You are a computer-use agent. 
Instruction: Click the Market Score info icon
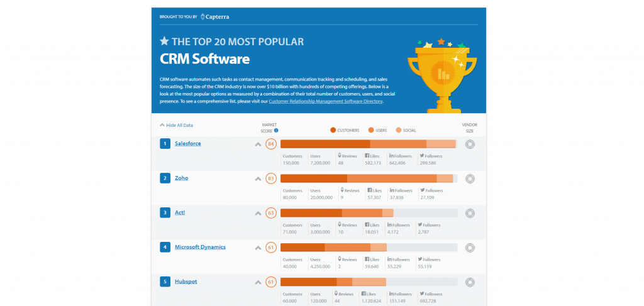tap(276, 131)
